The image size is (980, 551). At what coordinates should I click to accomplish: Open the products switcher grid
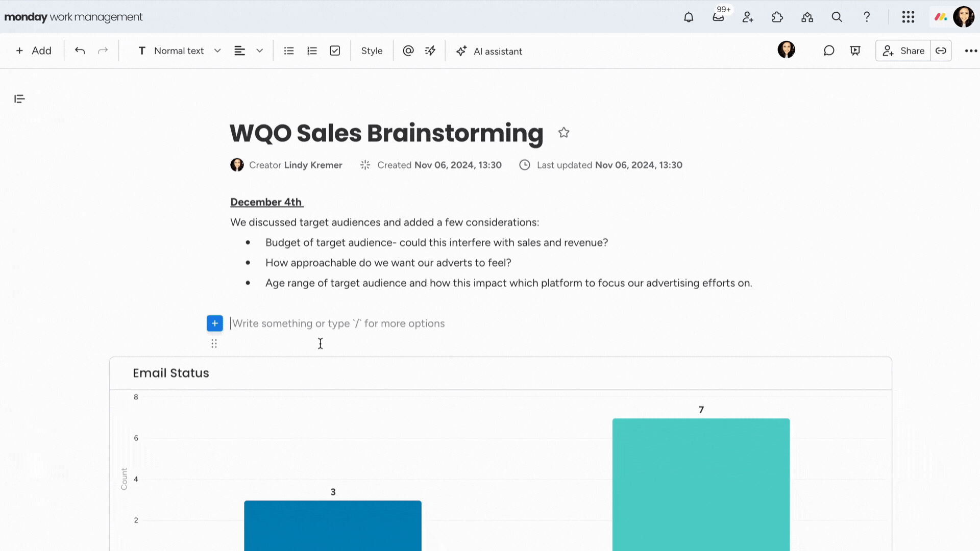coord(908,17)
